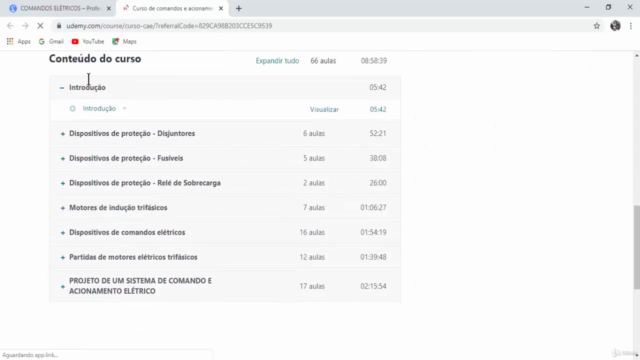The image size is (640, 360).
Task: Select Curso de comandos e acionamentos tab
Action: [x=171, y=8]
